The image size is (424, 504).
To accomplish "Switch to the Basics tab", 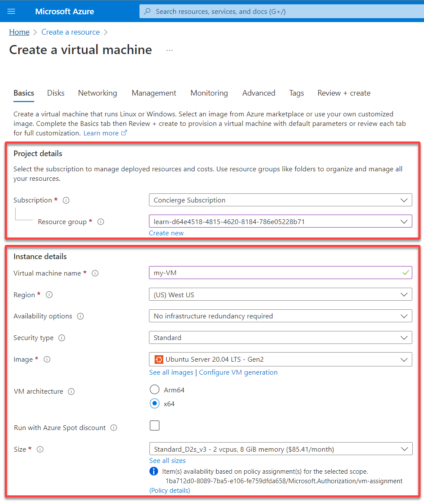I will (24, 93).
